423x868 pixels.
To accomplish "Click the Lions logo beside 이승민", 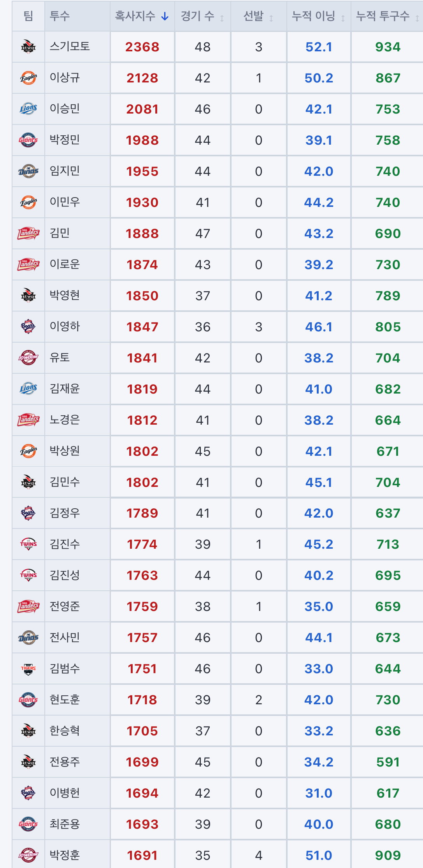I will pyautogui.click(x=28, y=109).
